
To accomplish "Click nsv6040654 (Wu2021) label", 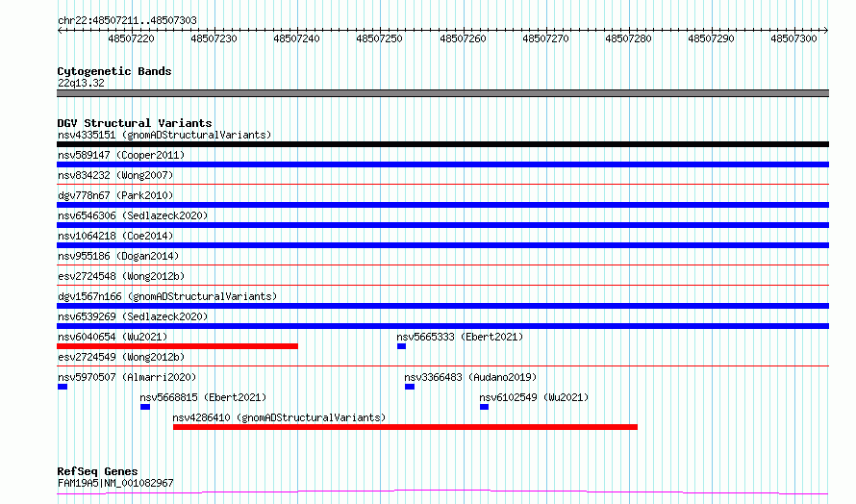I will (x=113, y=337).
